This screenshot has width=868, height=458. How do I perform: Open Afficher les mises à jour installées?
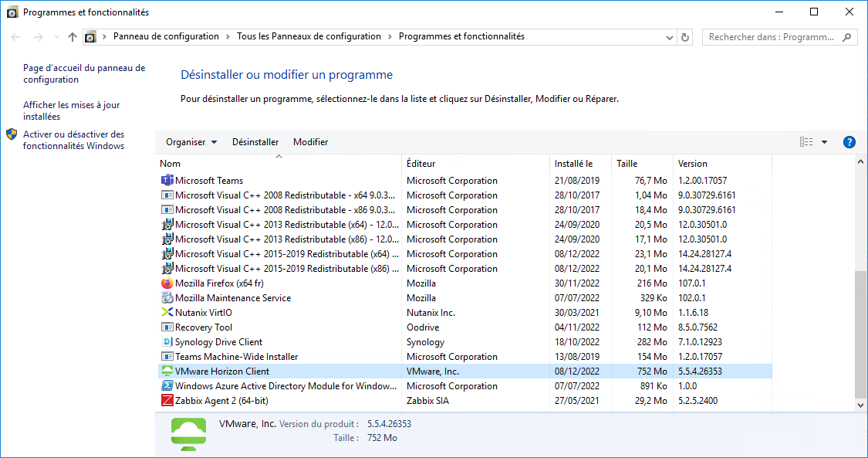(72, 110)
